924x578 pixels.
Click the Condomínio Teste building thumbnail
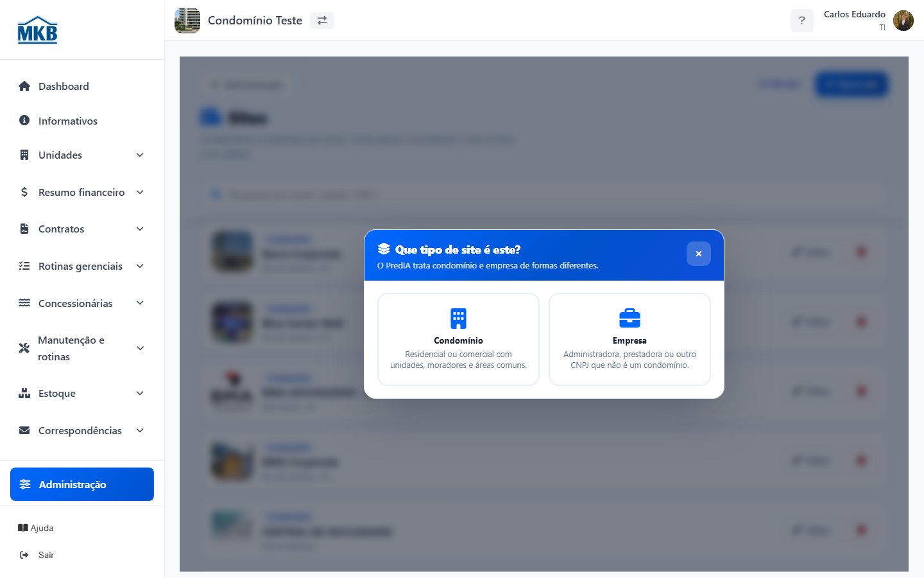tap(187, 21)
